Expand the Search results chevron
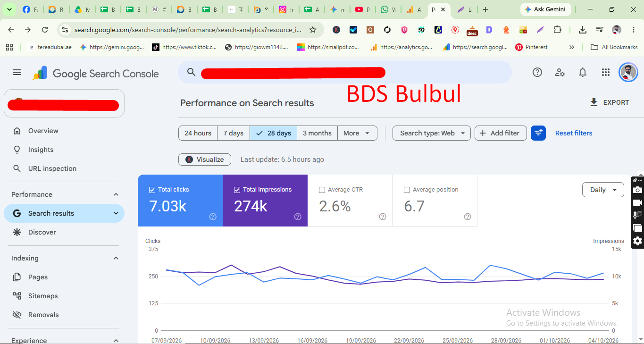The image size is (644, 344). pos(116,213)
